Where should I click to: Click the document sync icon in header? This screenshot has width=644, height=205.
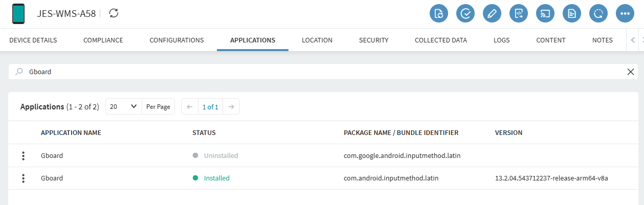(439, 14)
